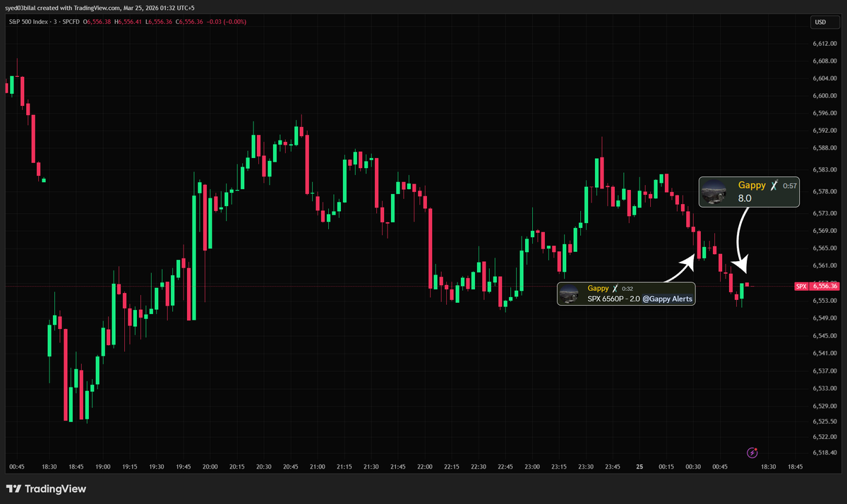This screenshot has width=847, height=504.
Task: Click the 21:45 time axis label
Action: [x=398, y=467]
